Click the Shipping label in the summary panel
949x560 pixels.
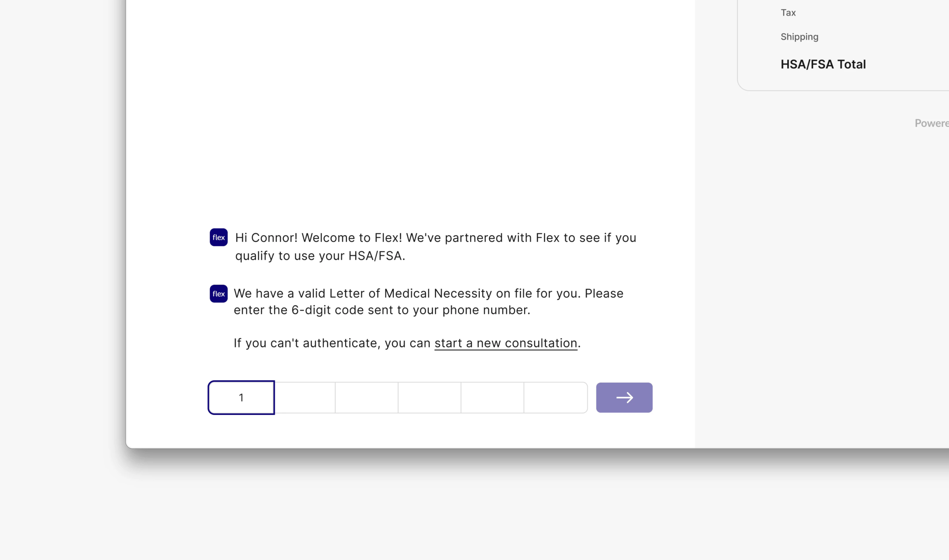click(799, 37)
